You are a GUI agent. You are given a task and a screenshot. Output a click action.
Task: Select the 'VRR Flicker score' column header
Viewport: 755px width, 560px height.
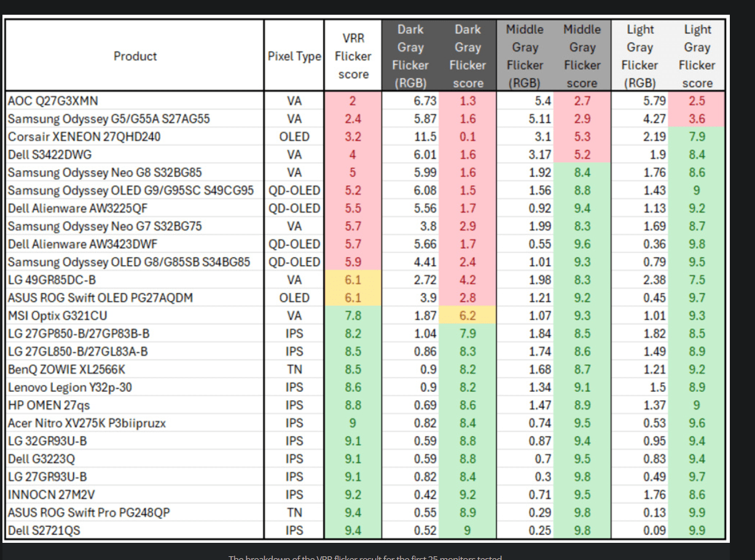pos(353,56)
